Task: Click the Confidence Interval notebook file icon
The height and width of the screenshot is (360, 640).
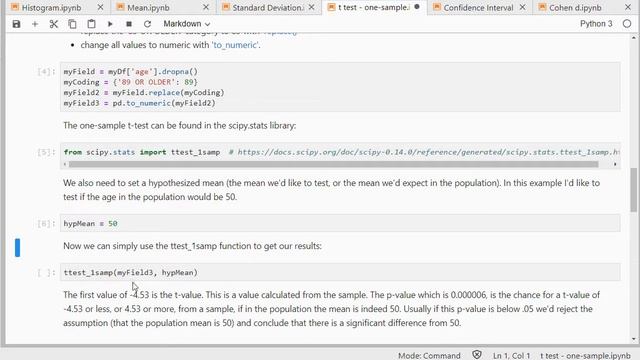Action: pos(437,7)
